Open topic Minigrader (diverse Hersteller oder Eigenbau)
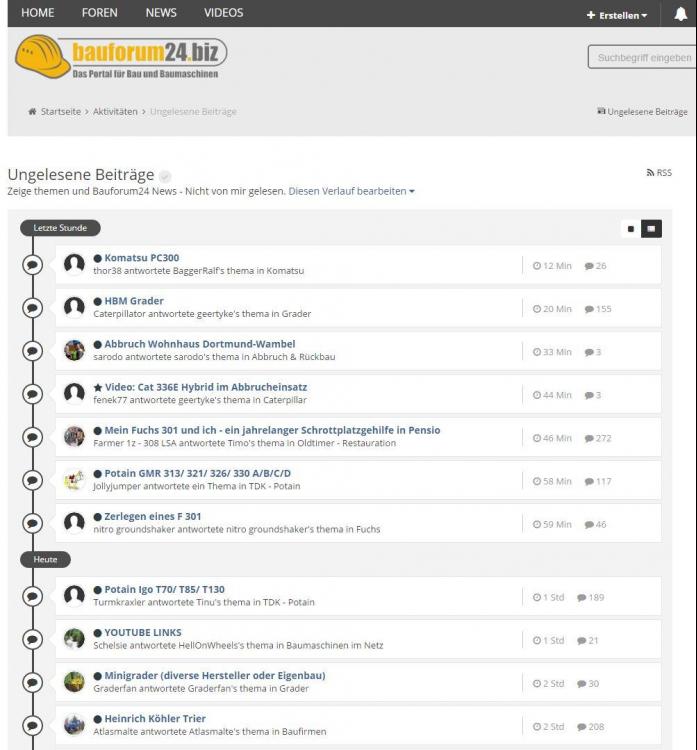This screenshot has width=697, height=750. pyautogui.click(x=215, y=675)
